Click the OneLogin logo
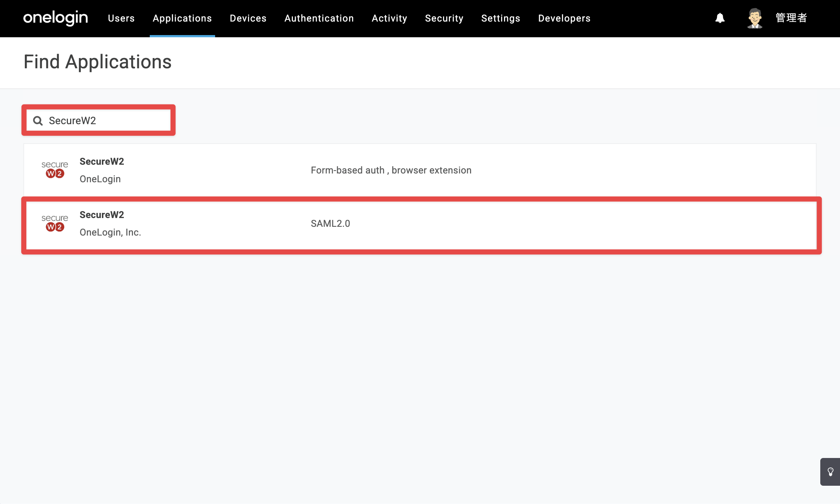840x504 pixels. (56, 18)
